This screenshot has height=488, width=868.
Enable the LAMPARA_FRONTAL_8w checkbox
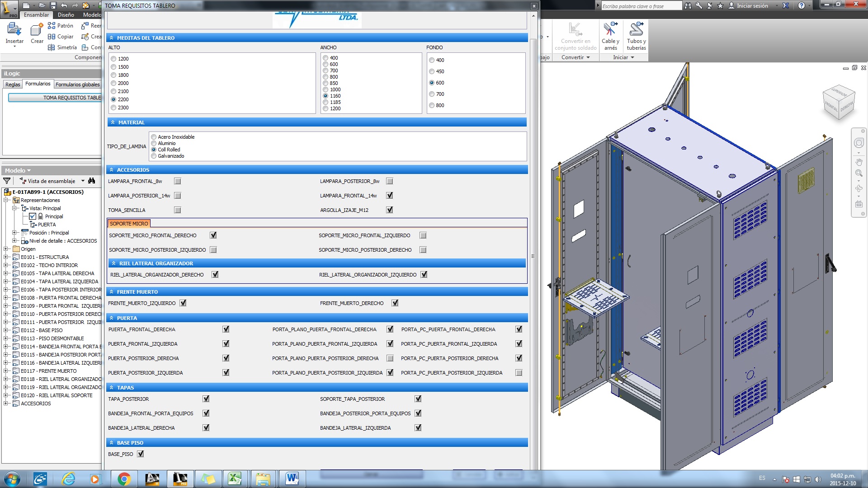coord(178,181)
